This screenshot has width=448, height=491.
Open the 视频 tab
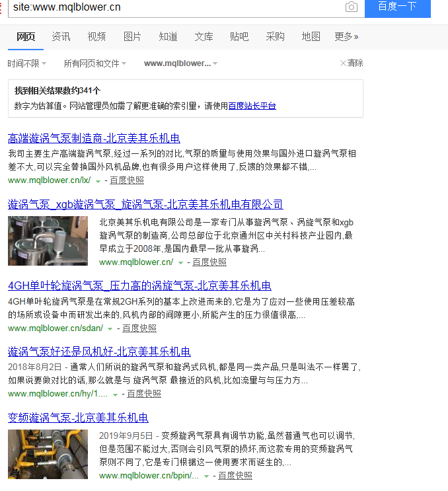96,37
